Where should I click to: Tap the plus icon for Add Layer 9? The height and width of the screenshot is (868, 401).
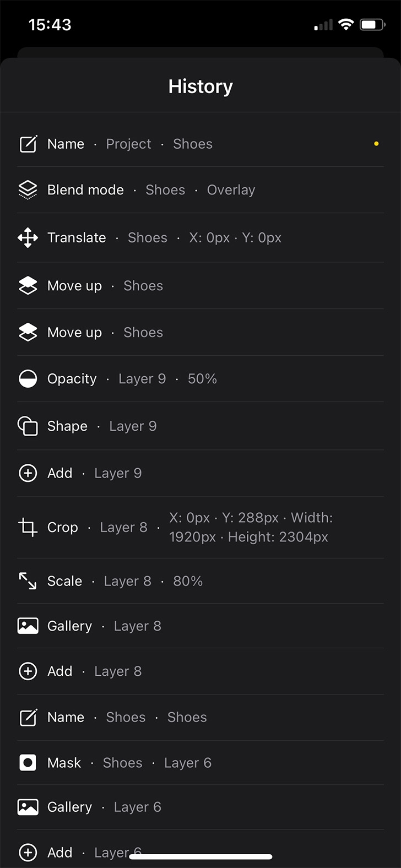coord(28,473)
